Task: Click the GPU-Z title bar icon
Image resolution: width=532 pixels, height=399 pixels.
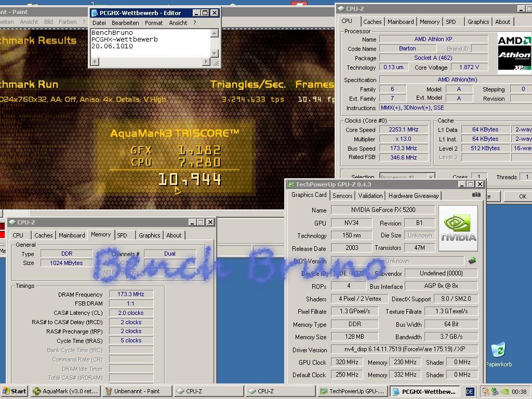Action: [x=291, y=184]
